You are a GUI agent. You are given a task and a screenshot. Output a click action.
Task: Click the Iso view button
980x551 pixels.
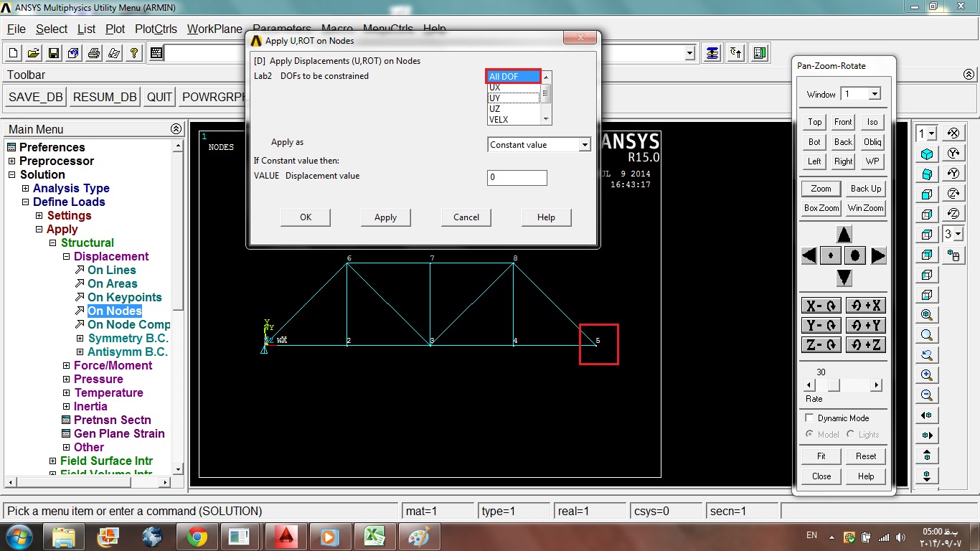(872, 122)
